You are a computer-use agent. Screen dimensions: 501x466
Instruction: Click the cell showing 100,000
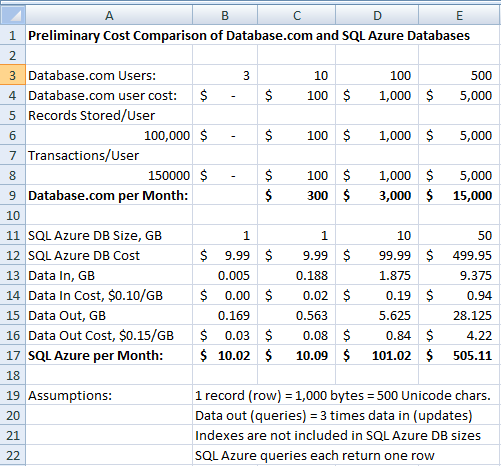coord(109,135)
